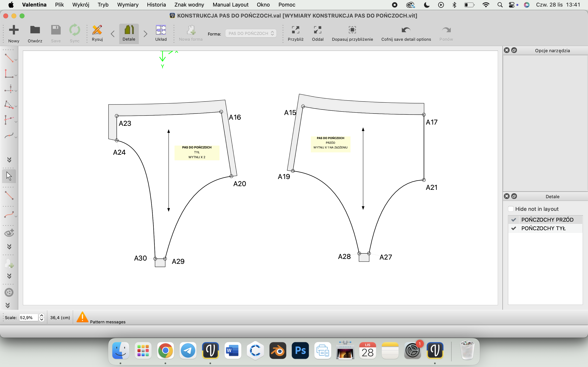Screen dimensions: 588x367
Task: Open the Układ layout mode
Action: coord(161,30)
